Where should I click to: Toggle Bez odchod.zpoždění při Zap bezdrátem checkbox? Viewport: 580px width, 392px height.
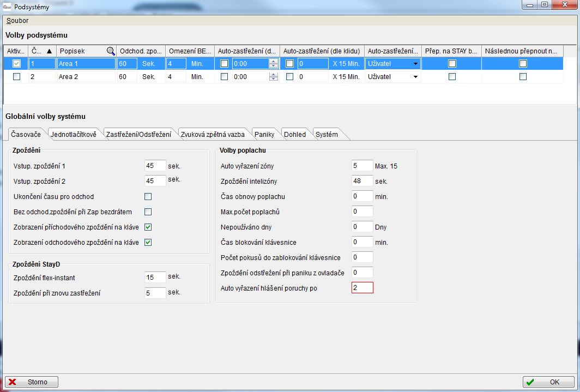[148, 212]
